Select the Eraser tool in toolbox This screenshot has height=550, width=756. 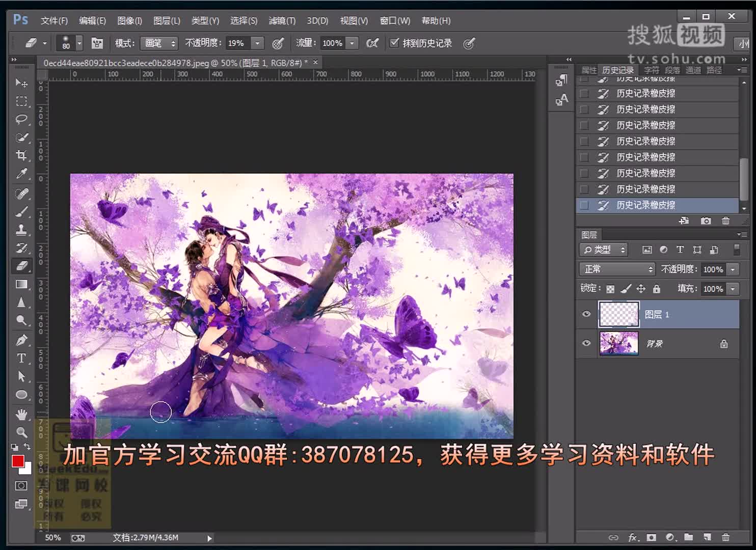coord(21,266)
